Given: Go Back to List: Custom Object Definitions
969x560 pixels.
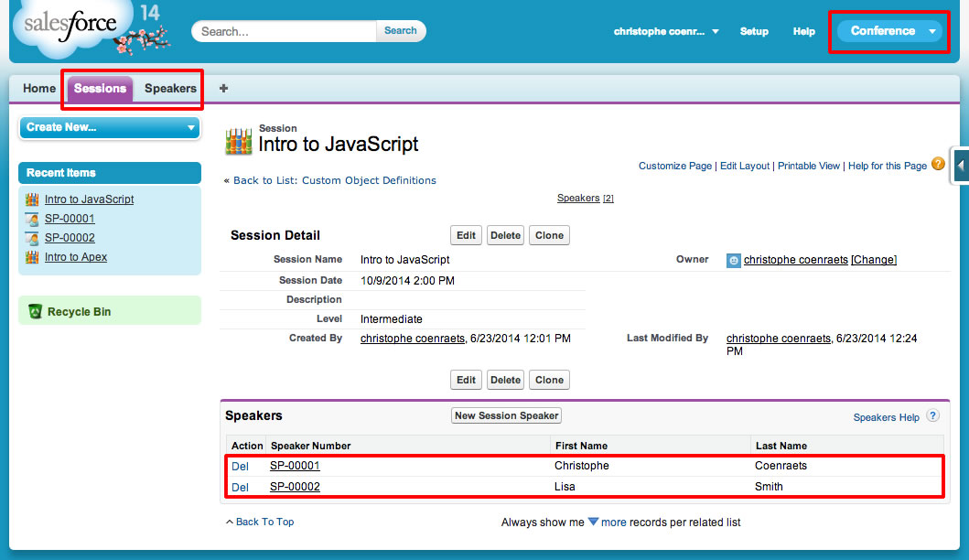Looking at the screenshot, I should coord(334,180).
